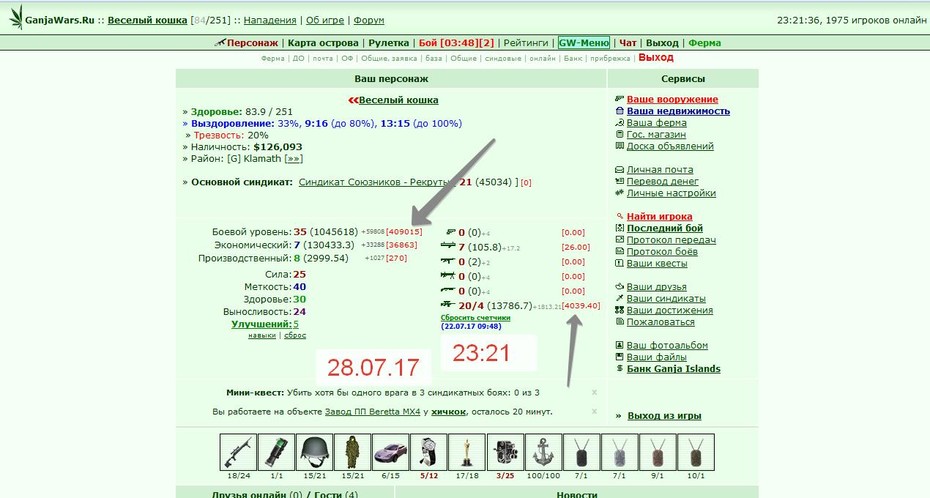Open Ваши достижения link
The image size is (930, 498).
click(670, 310)
